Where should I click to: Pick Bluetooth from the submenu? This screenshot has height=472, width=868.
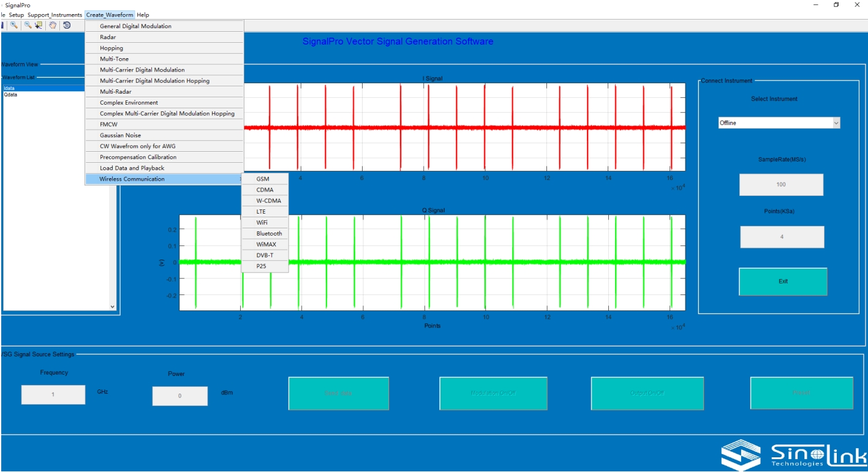pyautogui.click(x=265, y=234)
